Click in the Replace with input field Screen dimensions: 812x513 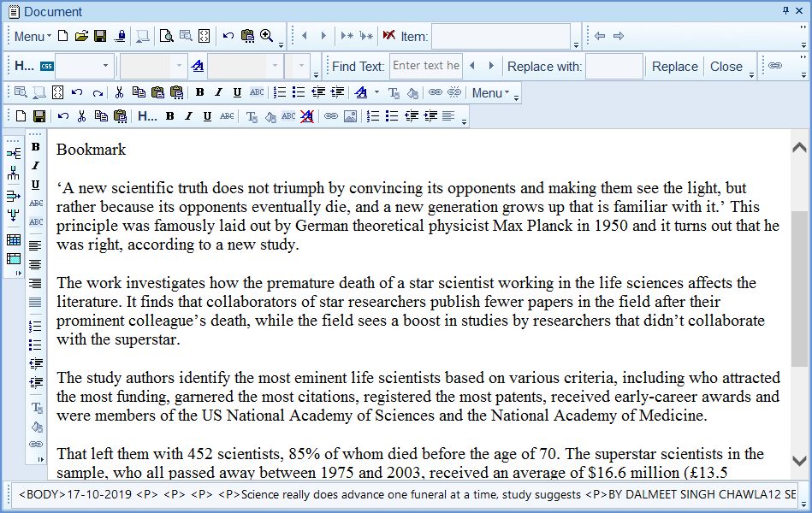point(614,66)
